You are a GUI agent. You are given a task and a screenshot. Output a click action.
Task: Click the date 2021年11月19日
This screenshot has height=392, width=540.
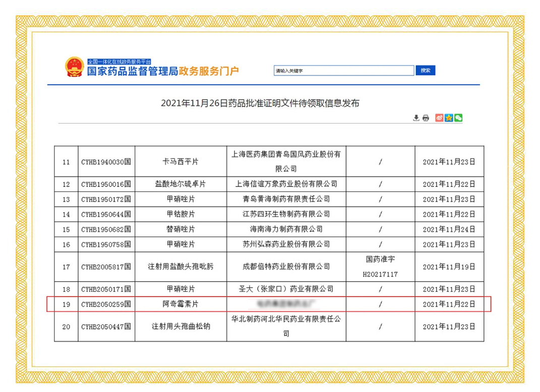point(449,267)
